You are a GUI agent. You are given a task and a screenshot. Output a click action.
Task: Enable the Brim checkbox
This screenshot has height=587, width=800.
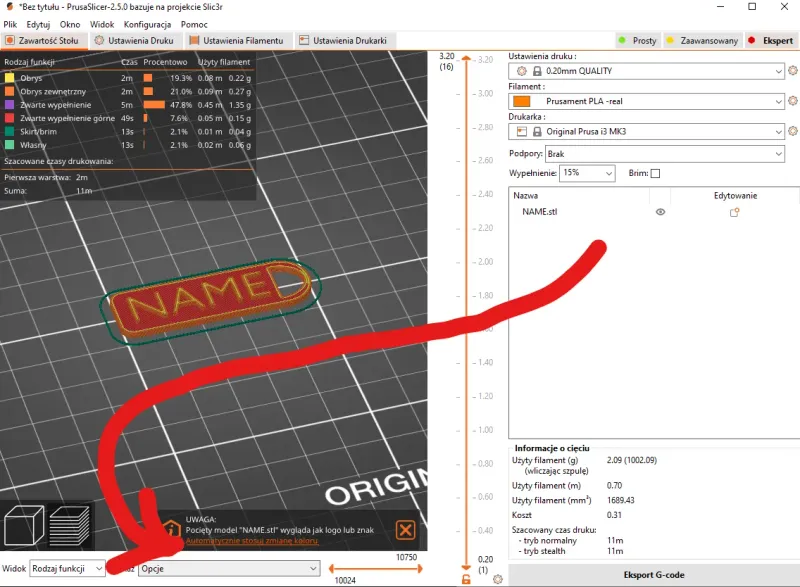[656, 173]
